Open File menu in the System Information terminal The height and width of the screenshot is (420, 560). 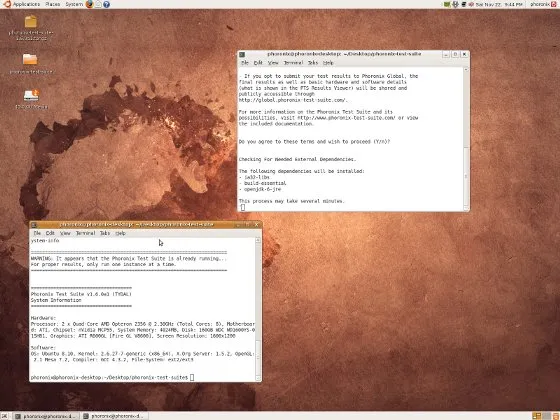[x=37, y=233]
